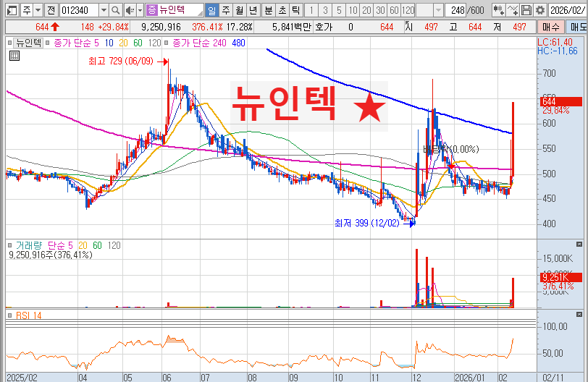Select the 3 interval button
Viewport: 588px width, 382px height.
pos(325,10)
